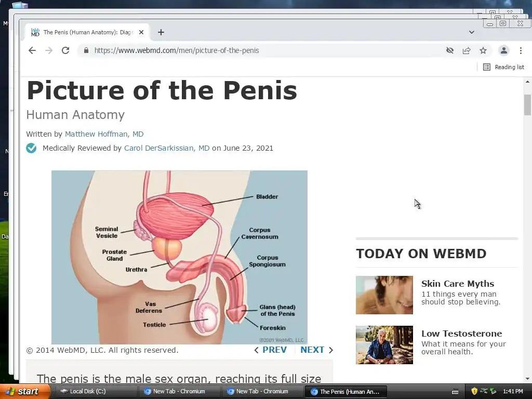
Task: Switch to Local Disk (C:) taskbar window
Action: (x=96, y=392)
